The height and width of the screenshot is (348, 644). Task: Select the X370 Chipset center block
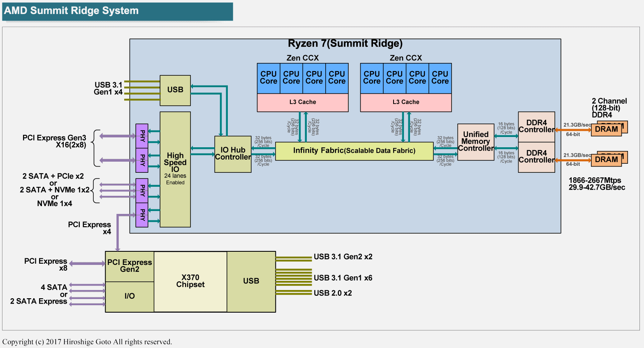pos(190,282)
